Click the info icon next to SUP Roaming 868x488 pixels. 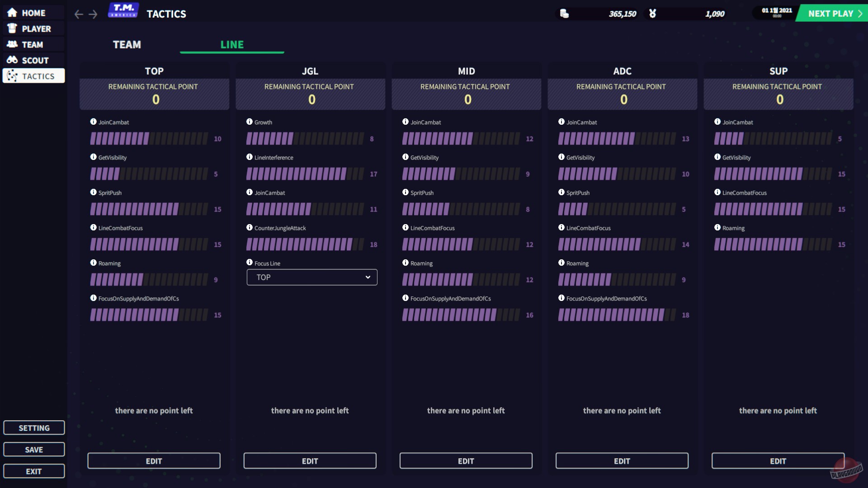click(718, 228)
